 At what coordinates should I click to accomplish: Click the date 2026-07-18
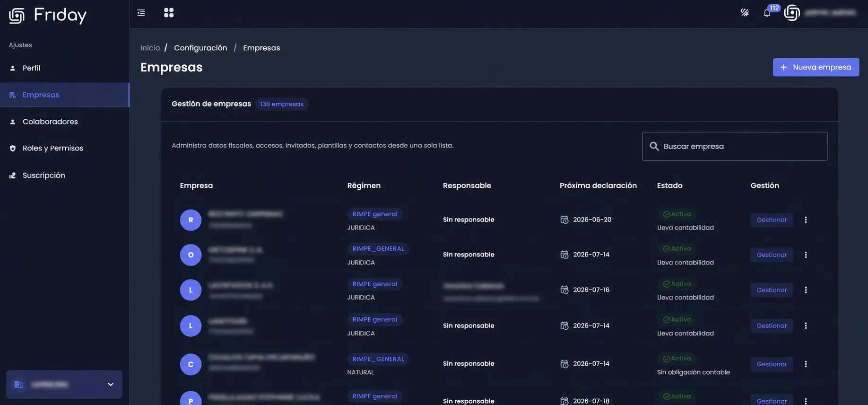[x=591, y=401]
